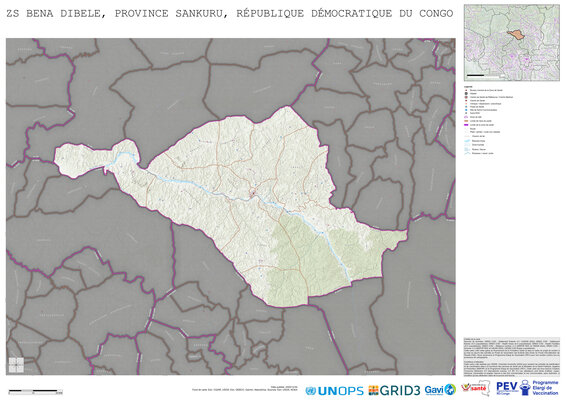The width and height of the screenshot is (566, 400).
Task: Click the orange boundary line legend swatch
Action: pyautogui.click(x=466, y=121)
